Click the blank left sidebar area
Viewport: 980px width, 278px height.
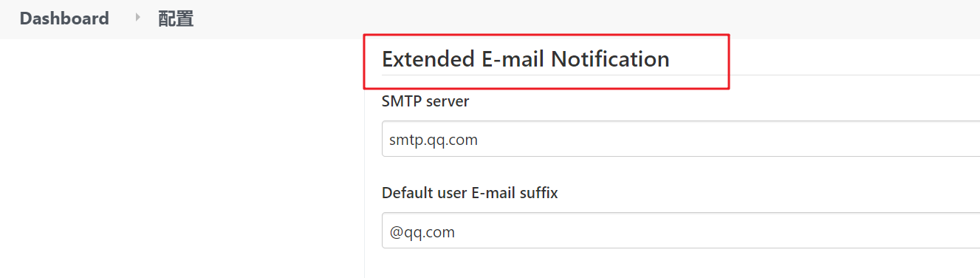tap(182, 158)
